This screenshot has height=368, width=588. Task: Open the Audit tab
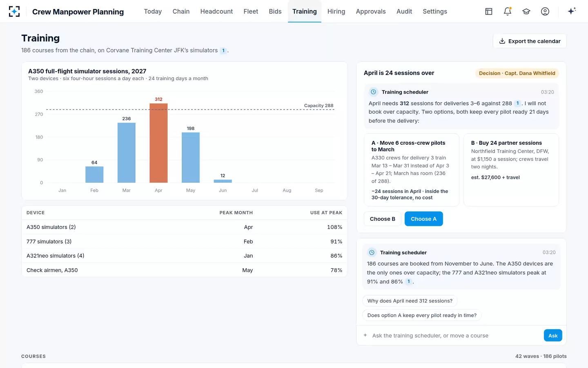coord(404,11)
